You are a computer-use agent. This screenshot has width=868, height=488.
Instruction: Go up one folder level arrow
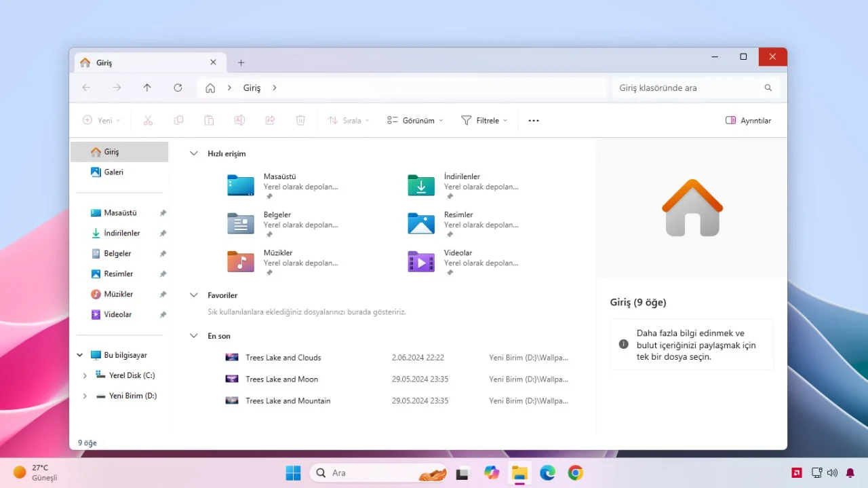[147, 88]
